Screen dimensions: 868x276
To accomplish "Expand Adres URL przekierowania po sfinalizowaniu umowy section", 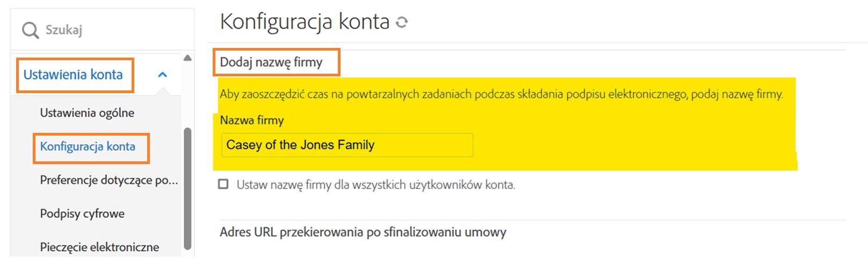I will pyautogui.click(x=363, y=232).
